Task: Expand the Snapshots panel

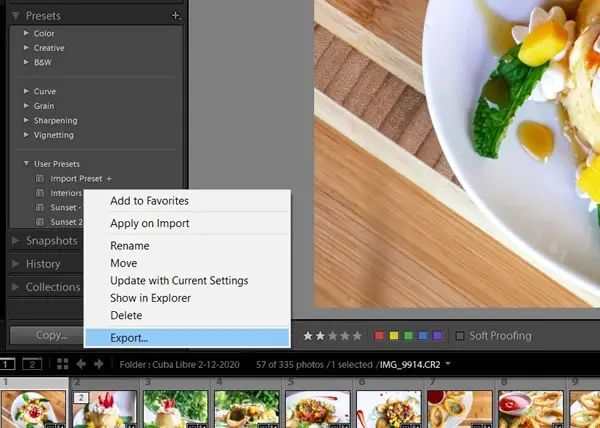Action: click(x=16, y=241)
